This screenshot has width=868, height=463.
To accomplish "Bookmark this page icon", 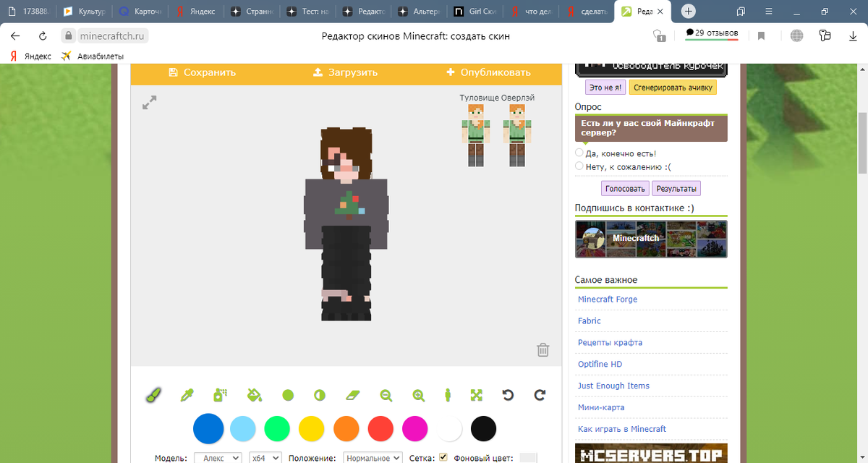I will tap(762, 35).
